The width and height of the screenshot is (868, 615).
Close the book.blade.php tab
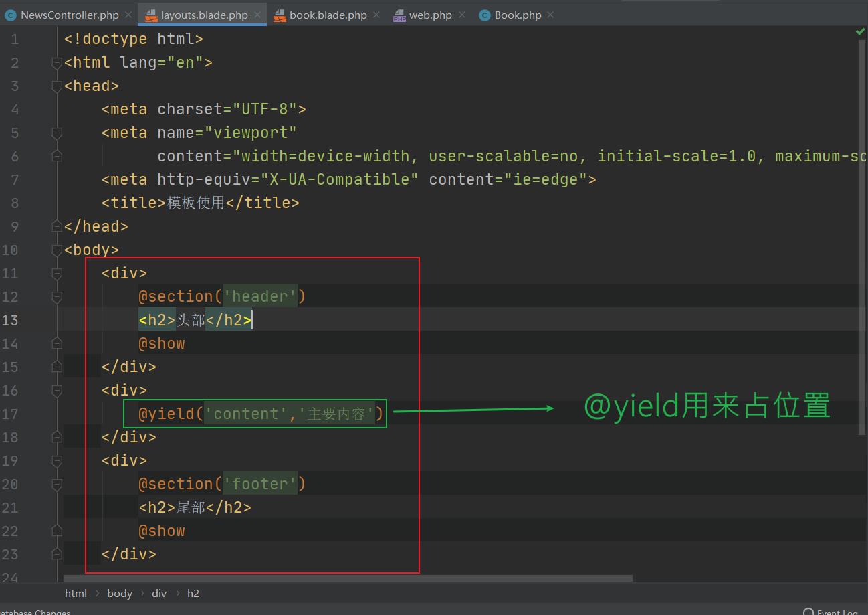[376, 15]
